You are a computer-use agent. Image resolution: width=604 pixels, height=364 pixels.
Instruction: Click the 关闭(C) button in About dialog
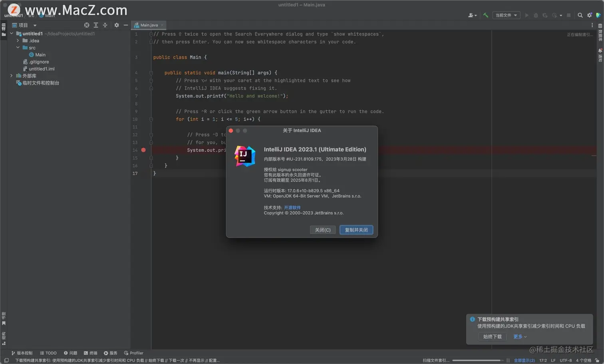(323, 230)
